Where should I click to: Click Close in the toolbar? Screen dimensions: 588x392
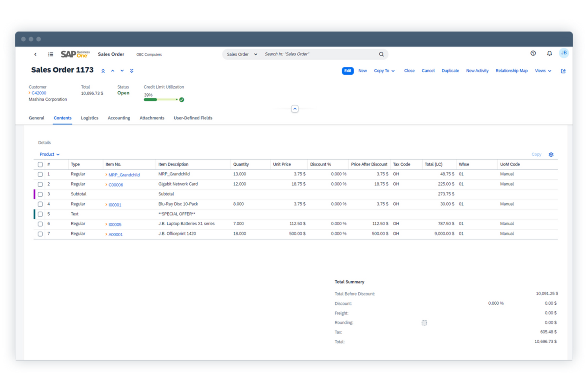(x=409, y=71)
